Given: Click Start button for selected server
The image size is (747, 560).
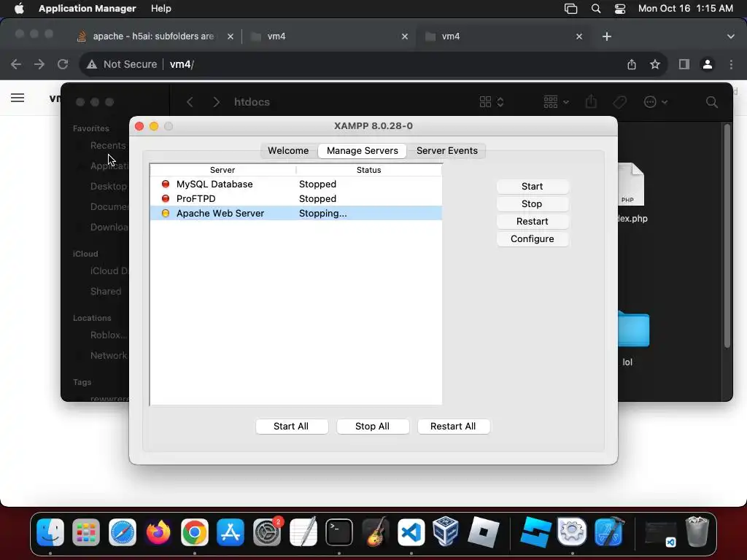Looking at the screenshot, I should pos(532,186).
